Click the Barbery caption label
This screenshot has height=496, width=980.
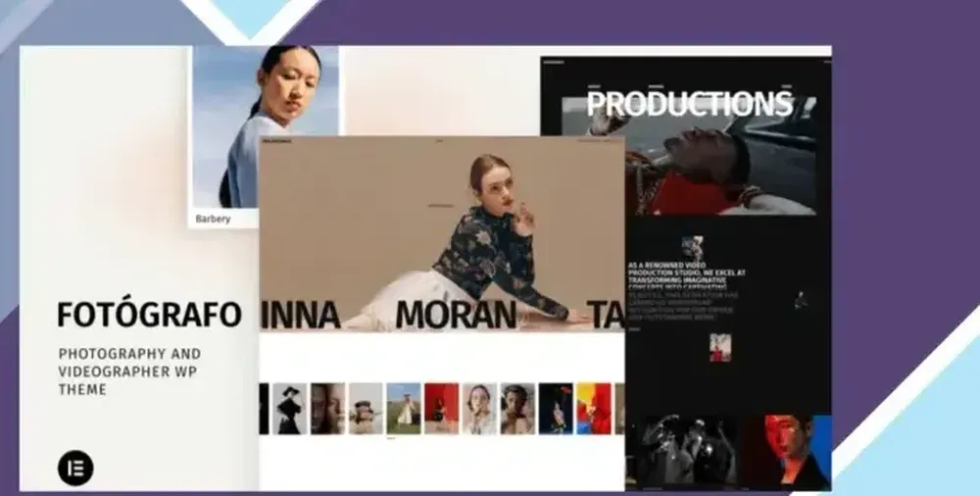(x=213, y=219)
